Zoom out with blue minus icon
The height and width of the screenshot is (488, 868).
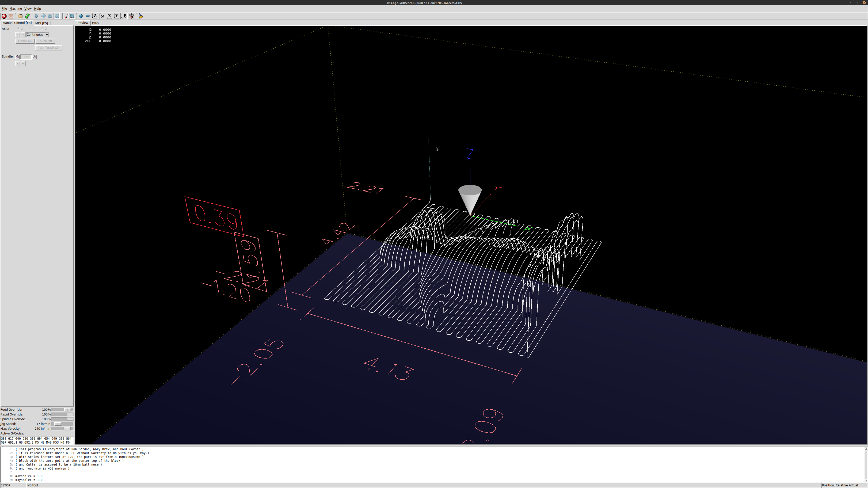(x=88, y=16)
